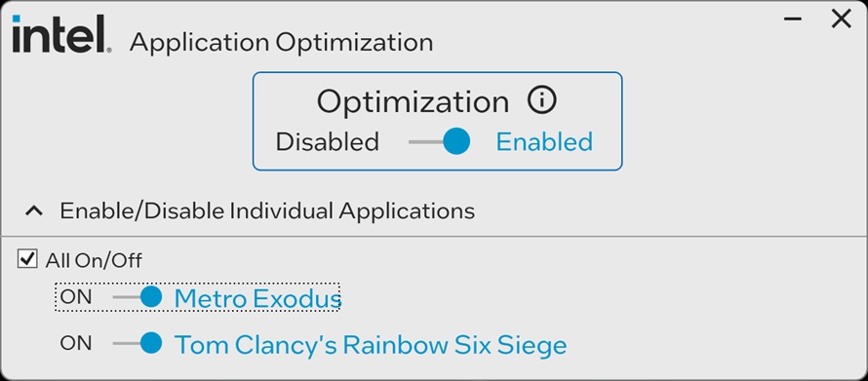Click the Metro Exodus application name
This screenshot has height=381, width=868.
click(x=257, y=298)
